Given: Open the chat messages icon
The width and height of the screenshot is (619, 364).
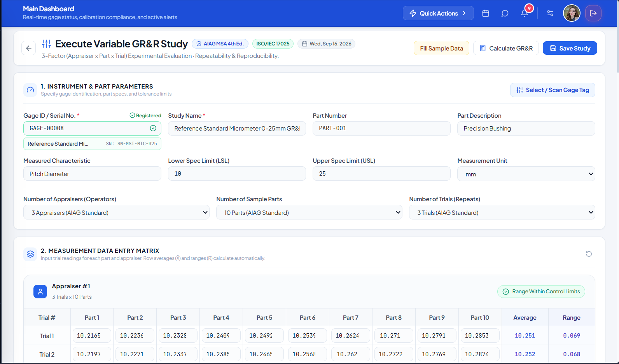Looking at the screenshot, I should point(505,13).
